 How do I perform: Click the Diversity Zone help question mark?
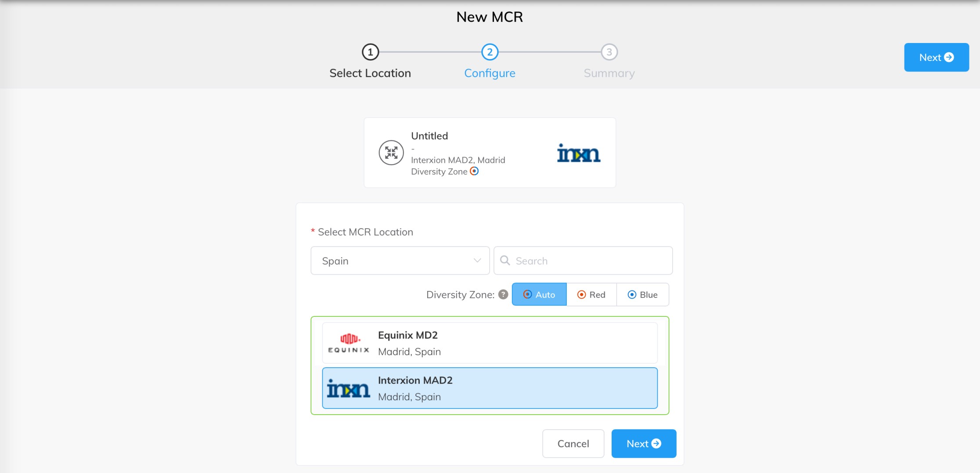pos(503,294)
